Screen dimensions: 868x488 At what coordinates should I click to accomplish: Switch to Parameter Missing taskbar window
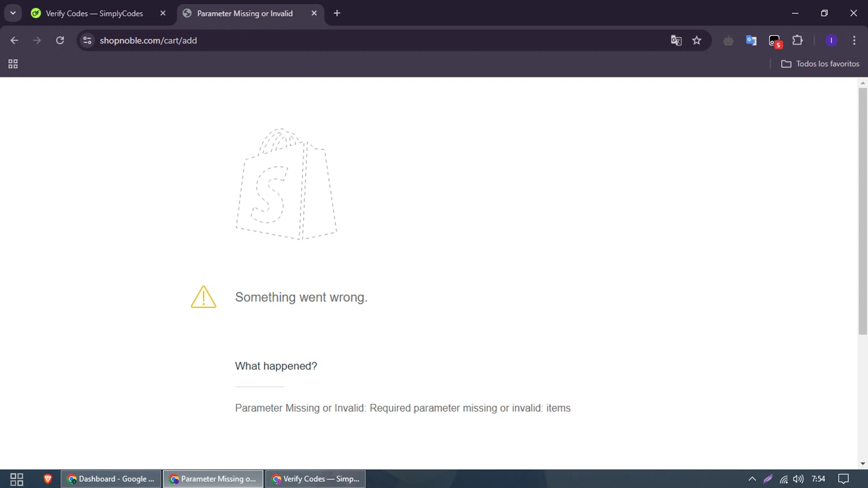tap(213, 479)
